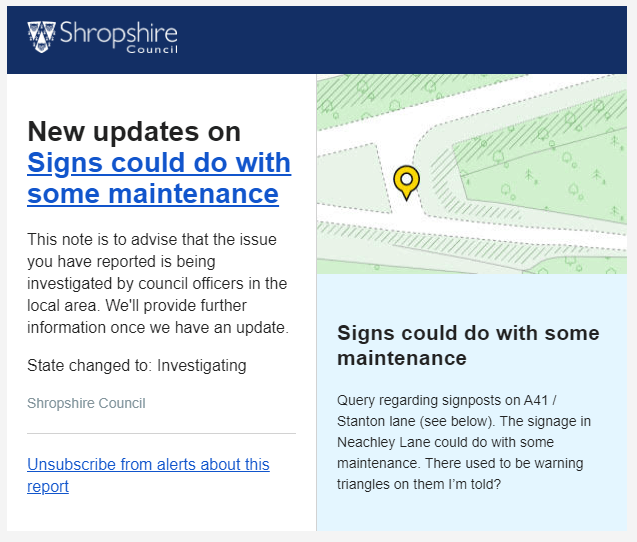Click the paragraph starting "This note is to advise"
637x542 pixels.
click(x=158, y=284)
